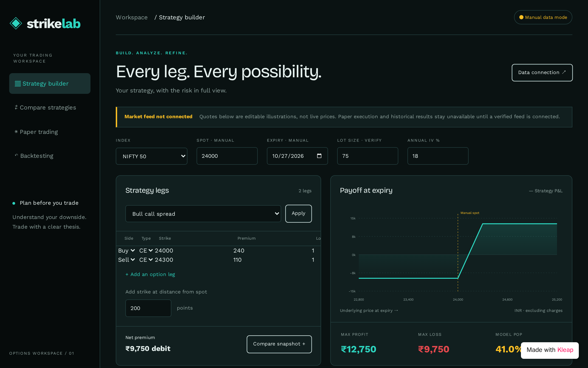The height and width of the screenshot is (368, 588).
Task: Open the expiry calendar picker icon
Action: click(319, 156)
